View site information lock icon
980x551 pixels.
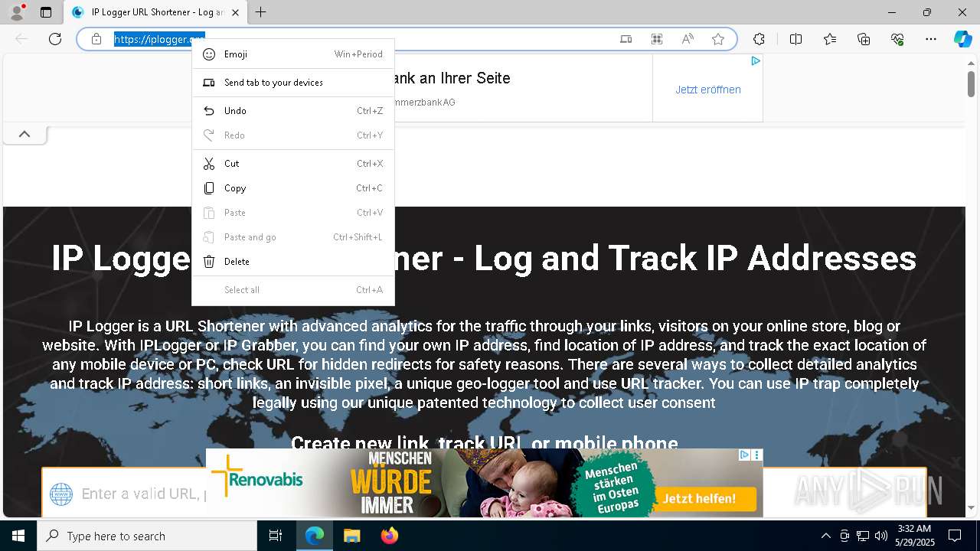pyautogui.click(x=96, y=39)
